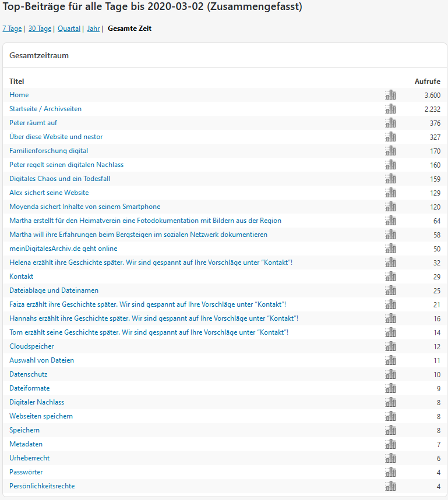Switch to Jahr time range
This screenshot has width=448, height=500.
(x=93, y=29)
